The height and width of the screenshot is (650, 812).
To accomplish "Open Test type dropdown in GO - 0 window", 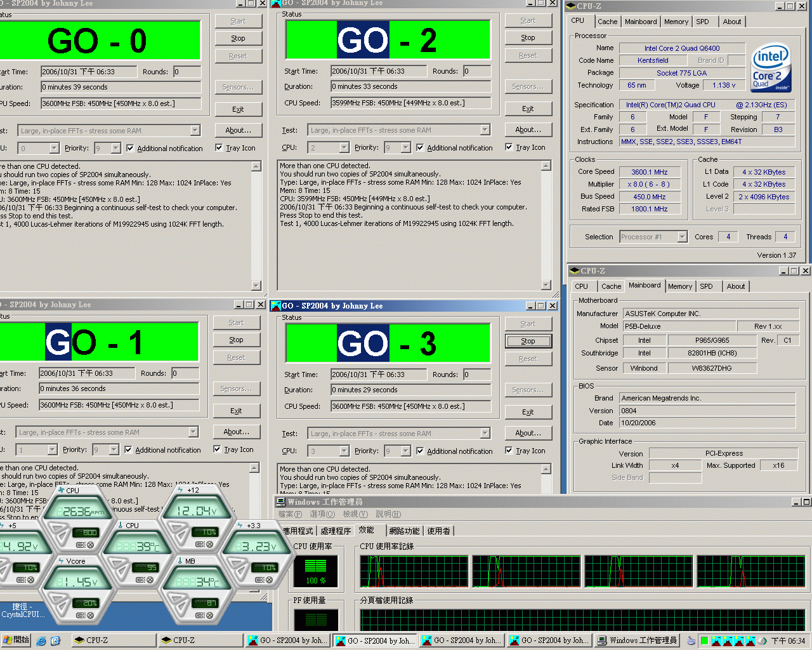I will (195, 131).
